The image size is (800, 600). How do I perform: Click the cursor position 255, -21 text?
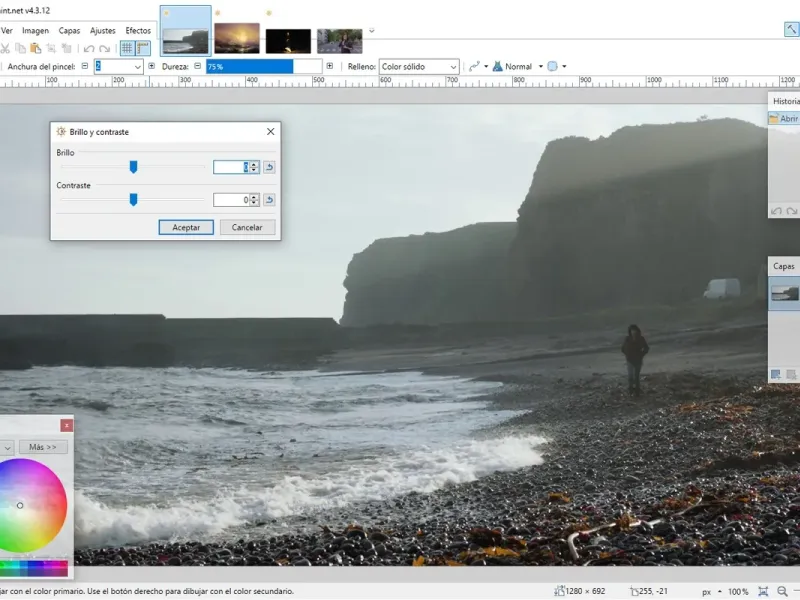pos(654,591)
